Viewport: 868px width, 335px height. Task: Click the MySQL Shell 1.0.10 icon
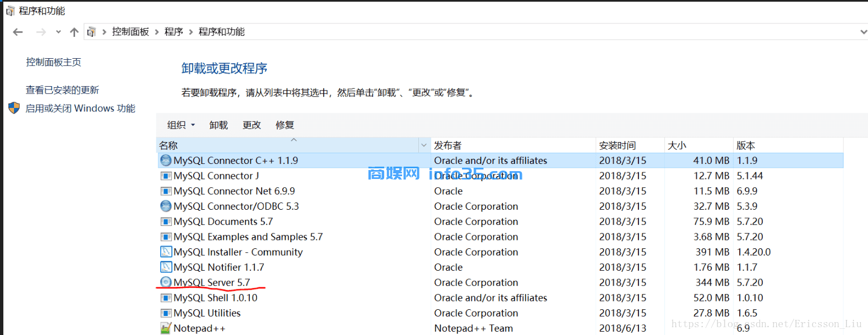(x=166, y=298)
